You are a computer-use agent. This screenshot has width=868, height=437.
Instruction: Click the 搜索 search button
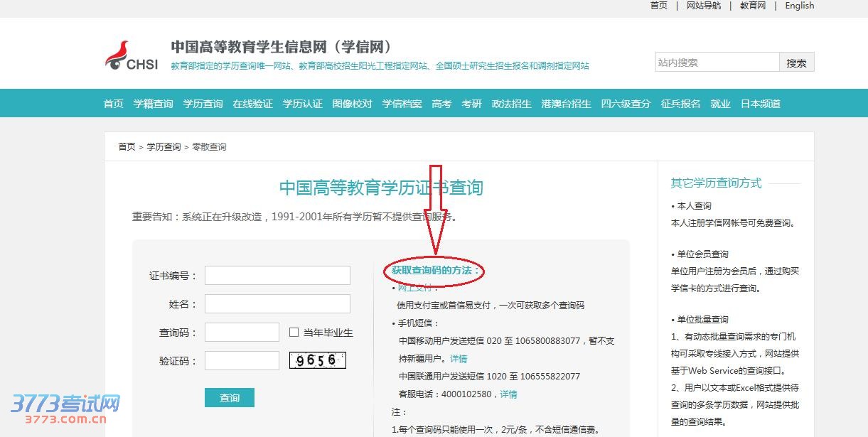click(796, 63)
